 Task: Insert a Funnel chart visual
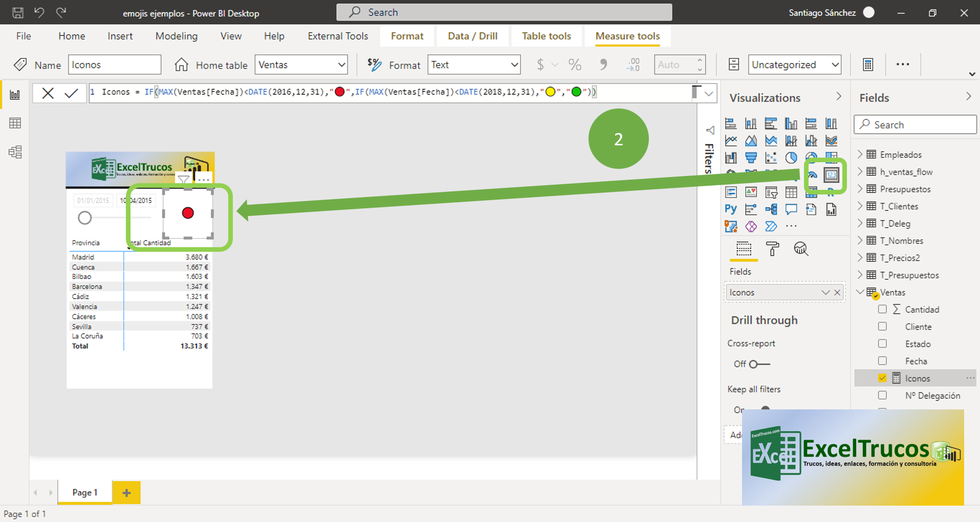coord(751,158)
